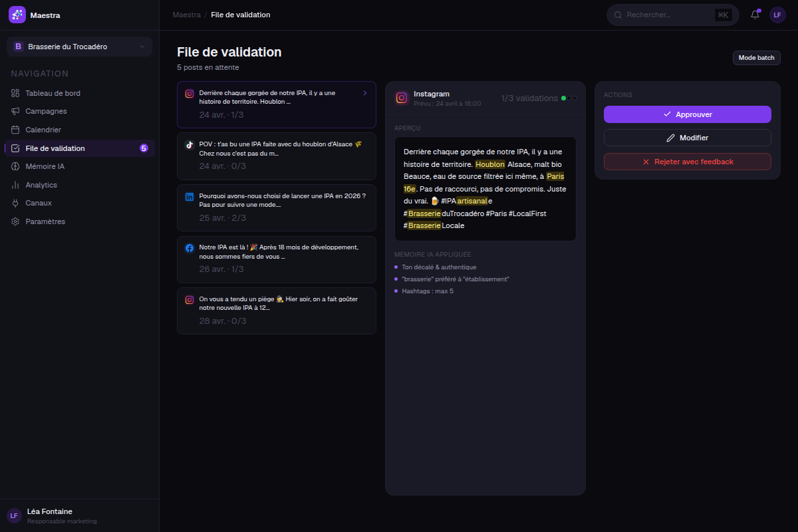Click the 'Ton décalé & authentique' memory rule

439,267
